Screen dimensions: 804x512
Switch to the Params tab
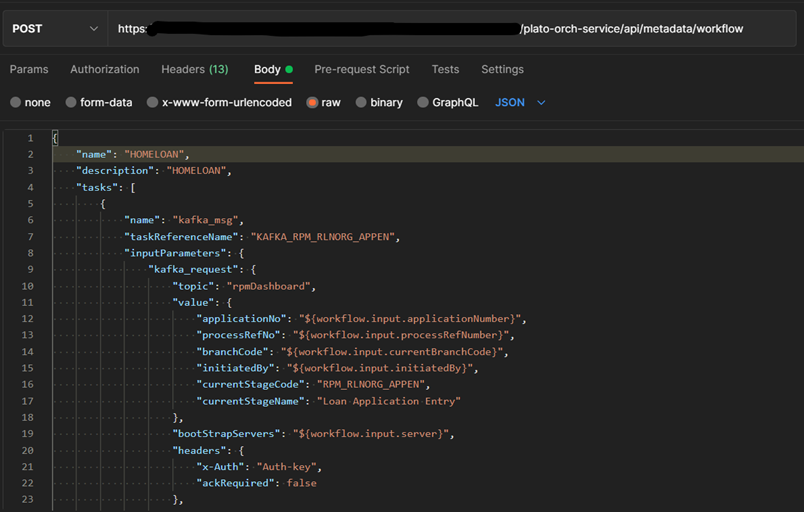click(29, 69)
